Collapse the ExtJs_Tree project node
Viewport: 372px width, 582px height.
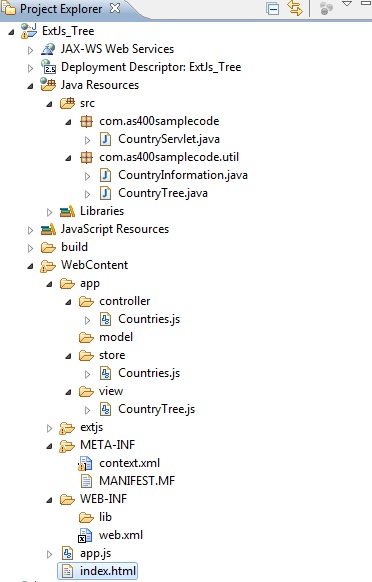(x=12, y=32)
